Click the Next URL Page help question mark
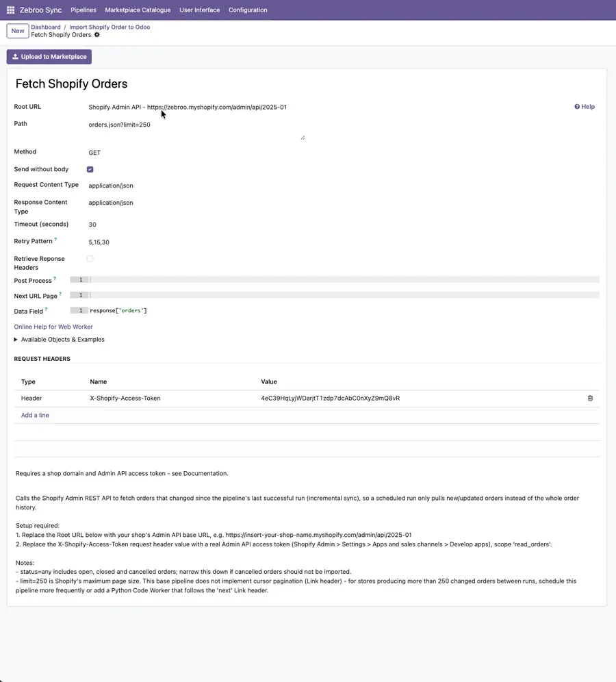616x682 pixels. (x=60, y=294)
